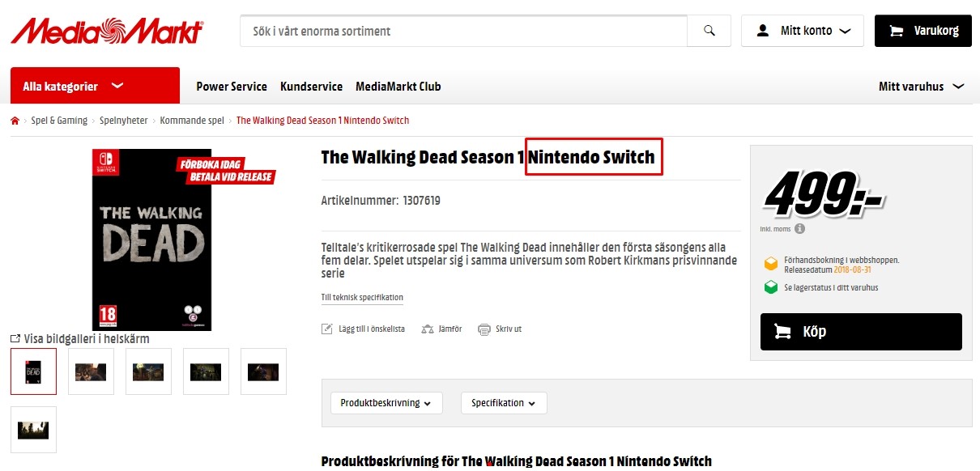Go to Spelnyheter breadcrumb
The image size is (980, 471).
pyautogui.click(x=124, y=121)
